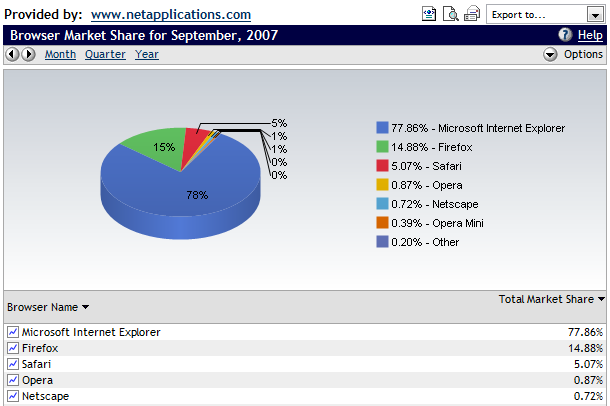Go to next period arrow
This screenshot has width=610, height=406.
pos(28,54)
